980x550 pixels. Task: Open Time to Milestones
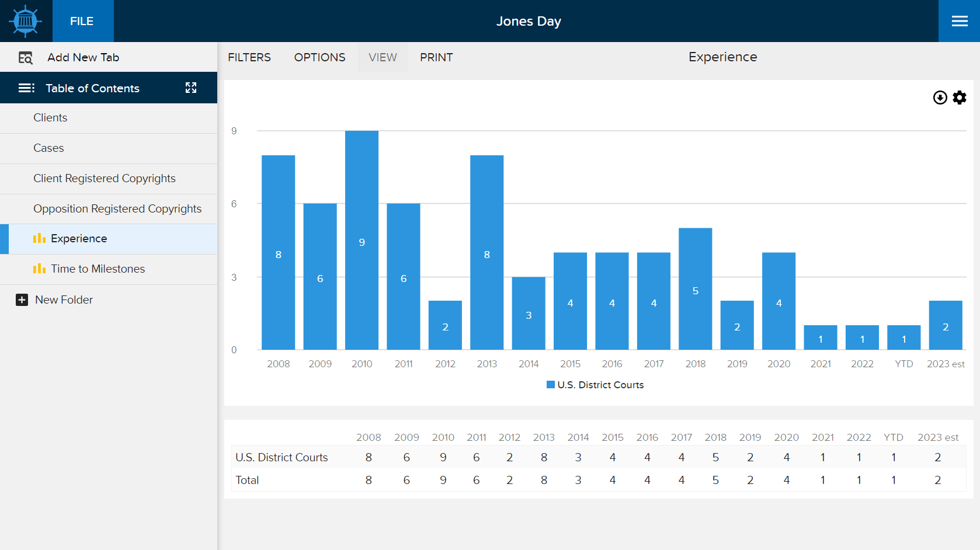click(x=109, y=269)
